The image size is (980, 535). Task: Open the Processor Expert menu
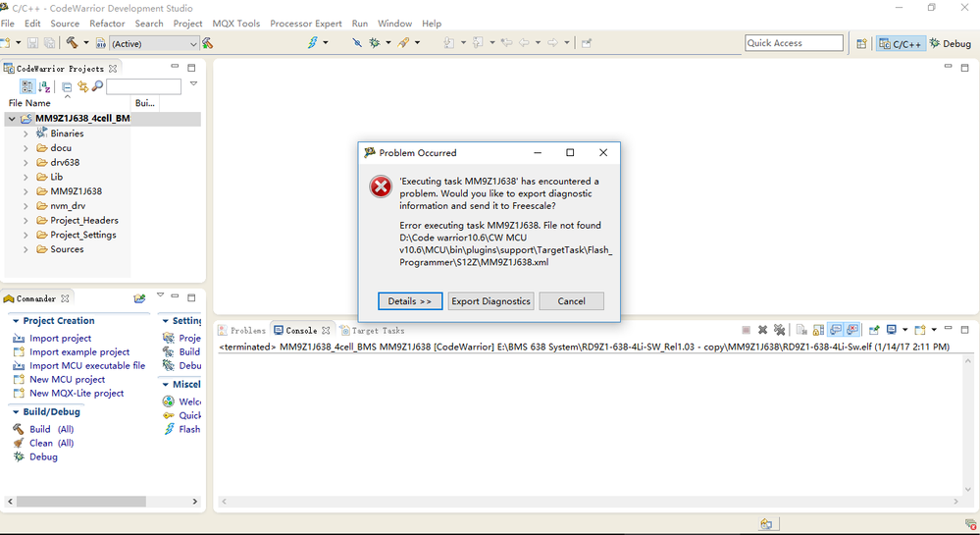tap(306, 24)
